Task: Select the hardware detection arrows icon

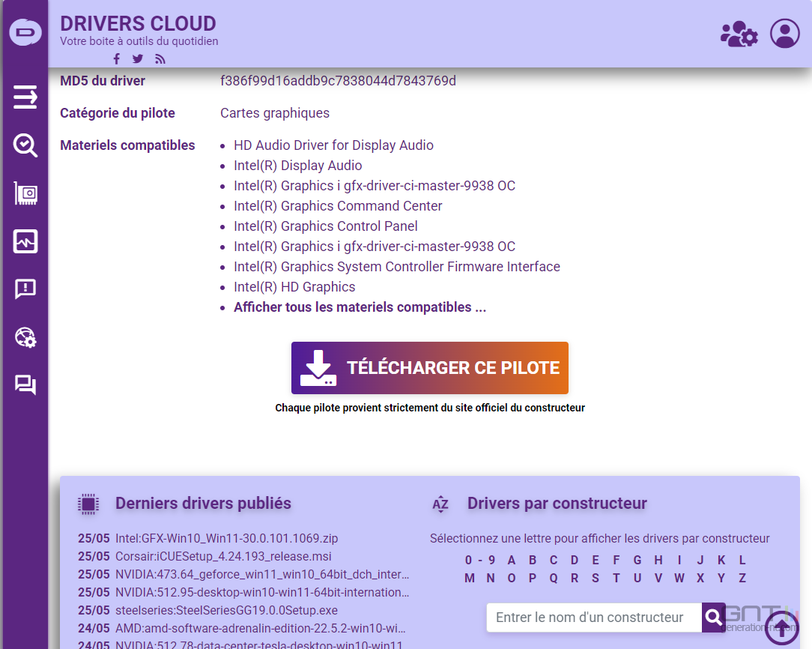Action: 25,97
